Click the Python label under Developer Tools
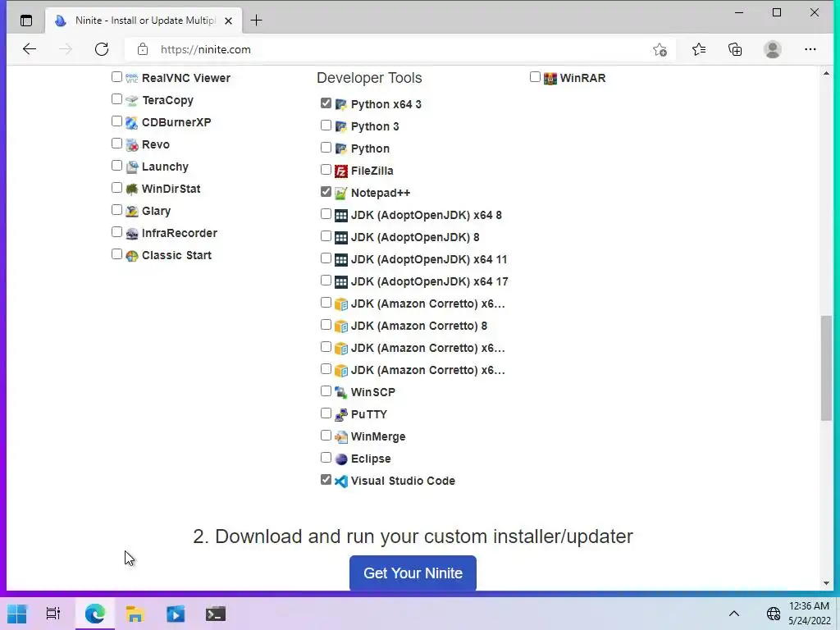This screenshot has width=840, height=630. (x=370, y=149)
